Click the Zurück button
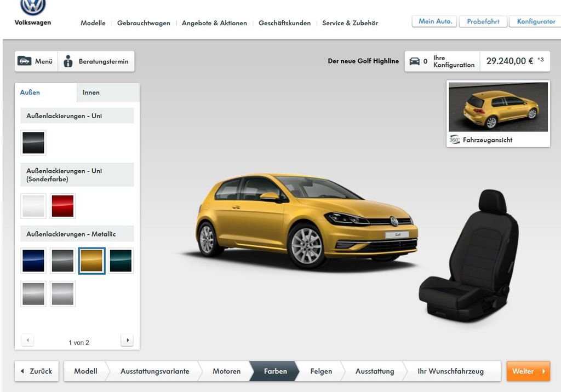This screenshot has height=392, width=561. (36, 371)
